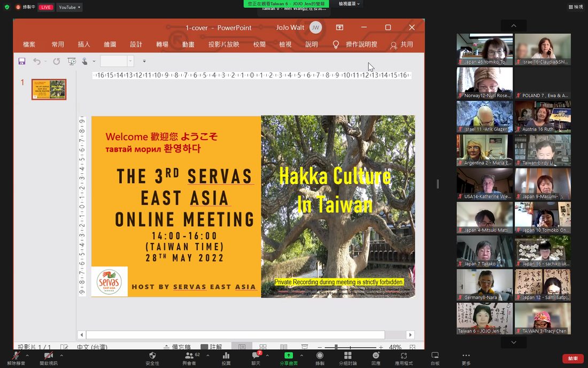
Task: Click the zoom slider in PowerPoint status bar
Action: (x=350, y=347)
